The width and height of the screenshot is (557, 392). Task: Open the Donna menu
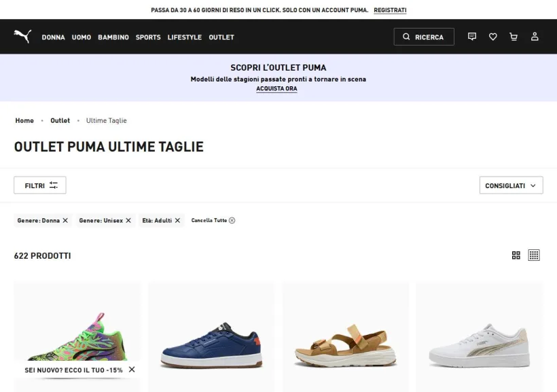(x=53, y=37)
